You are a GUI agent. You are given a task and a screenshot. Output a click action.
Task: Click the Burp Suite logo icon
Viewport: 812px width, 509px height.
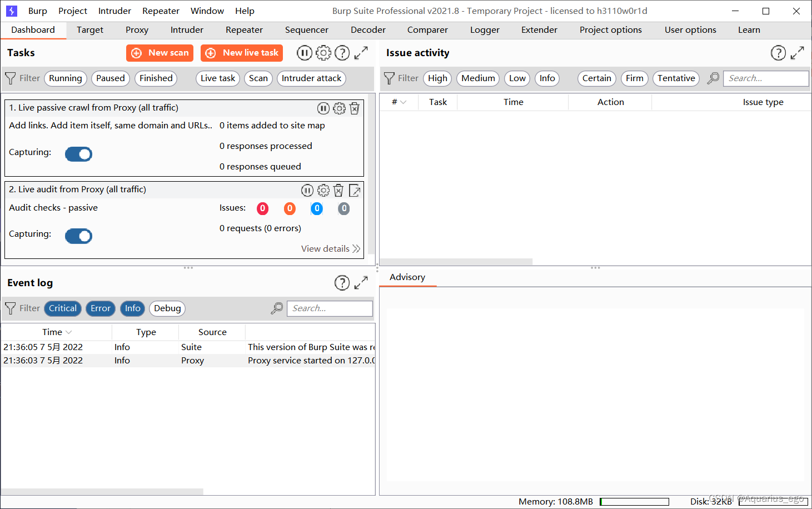click(x=12, y=11)
